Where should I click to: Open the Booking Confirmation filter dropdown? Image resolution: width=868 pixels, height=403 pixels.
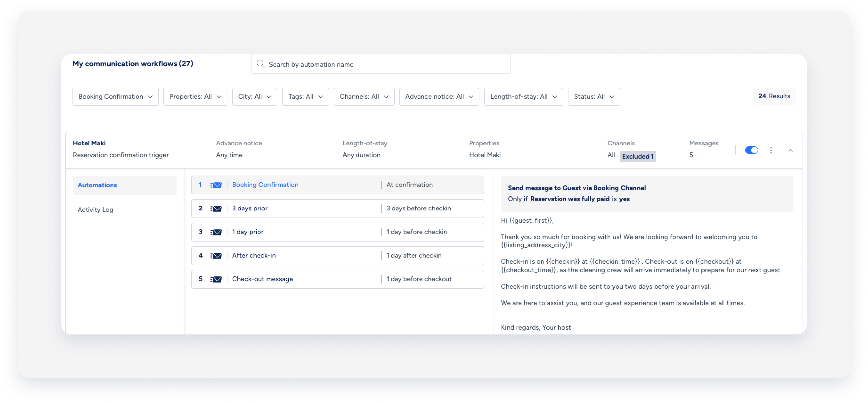115,97
